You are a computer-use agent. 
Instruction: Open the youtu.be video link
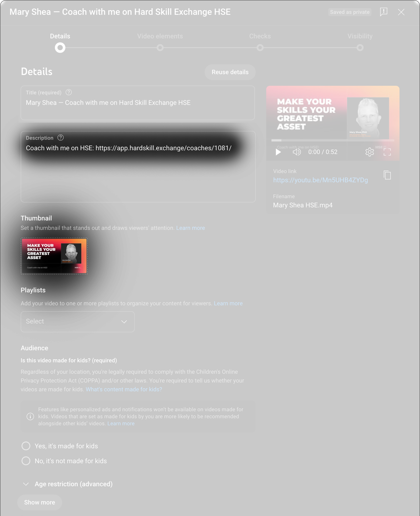(x=320, y=180)
